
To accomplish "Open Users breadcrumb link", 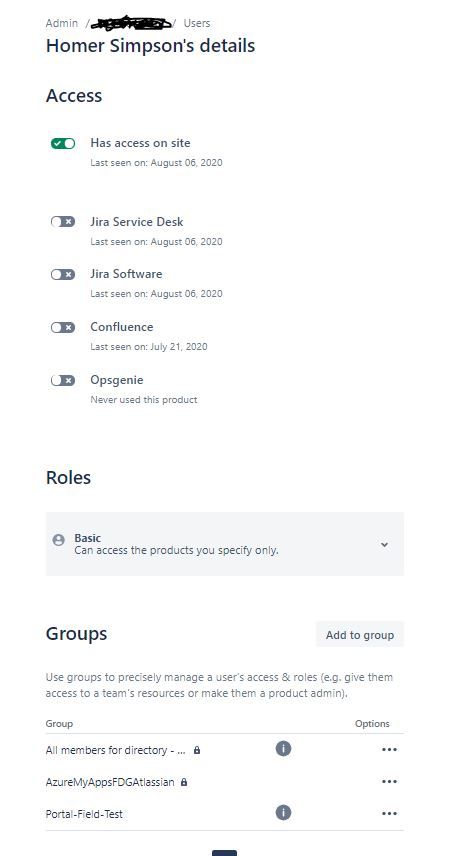I will pyautogui.click(x=197, y=23).
